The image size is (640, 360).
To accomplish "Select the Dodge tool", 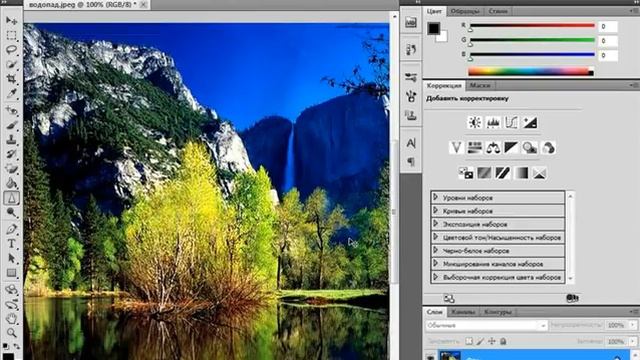I will coord(11,213).
